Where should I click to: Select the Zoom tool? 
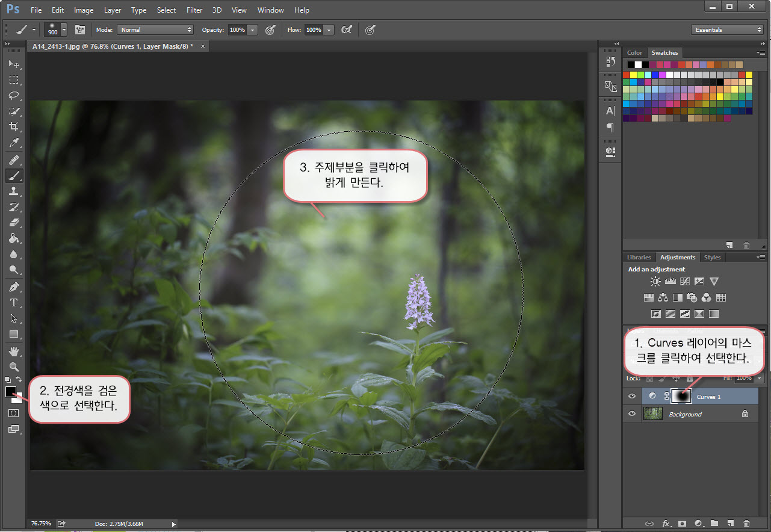click(x=14, y=367)
